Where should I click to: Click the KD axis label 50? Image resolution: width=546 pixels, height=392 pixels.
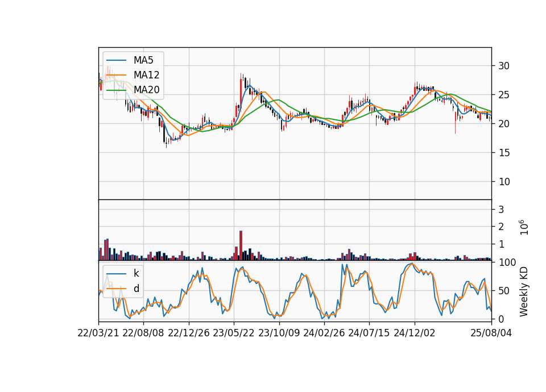[x=503, y=290]
